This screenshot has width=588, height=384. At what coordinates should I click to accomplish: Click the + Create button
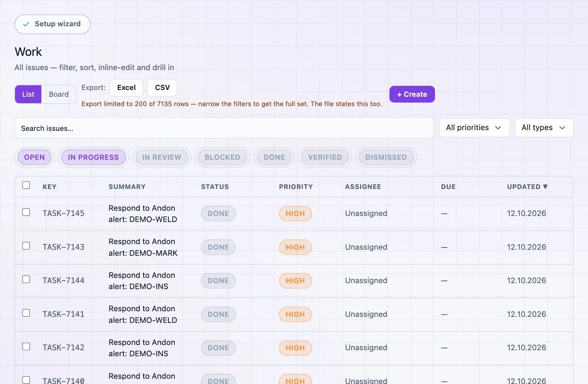(412, 94)
